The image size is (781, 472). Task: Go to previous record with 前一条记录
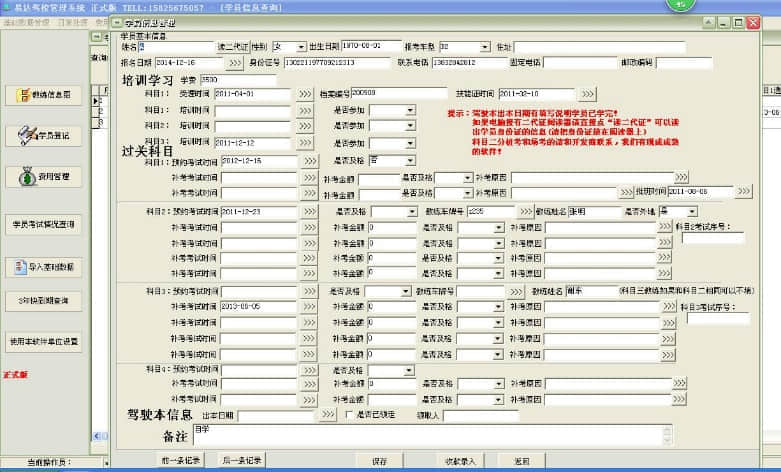[x=180, y=461]
